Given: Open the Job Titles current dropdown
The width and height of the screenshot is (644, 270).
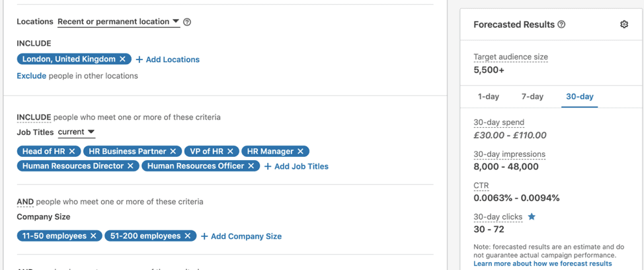Looking at the screenshot, I should coord(77,132).
